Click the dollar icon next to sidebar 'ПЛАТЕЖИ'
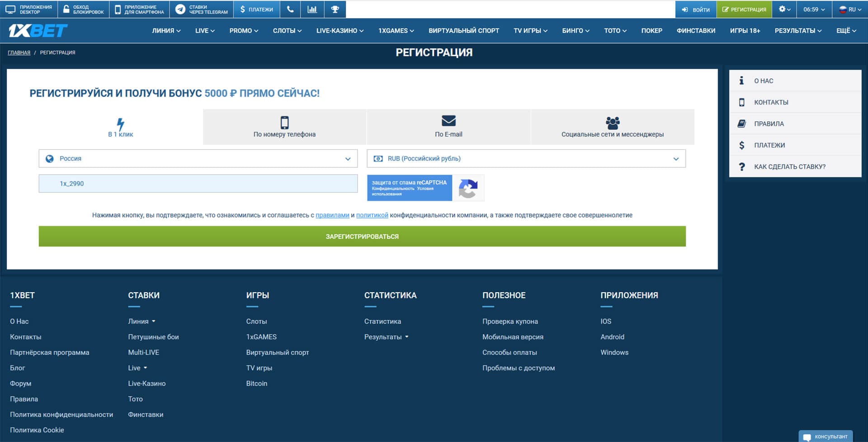Screen dimensions: 868x442 coord(741,145)
